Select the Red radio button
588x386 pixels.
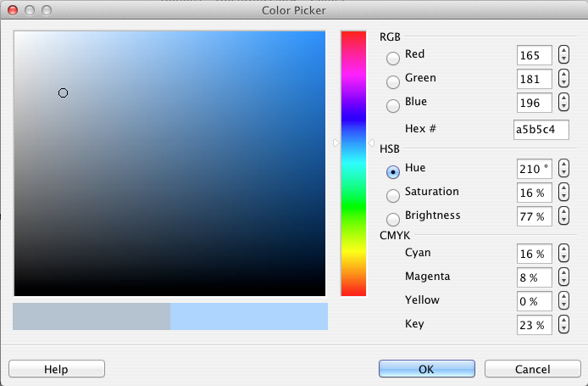point(392,59)
